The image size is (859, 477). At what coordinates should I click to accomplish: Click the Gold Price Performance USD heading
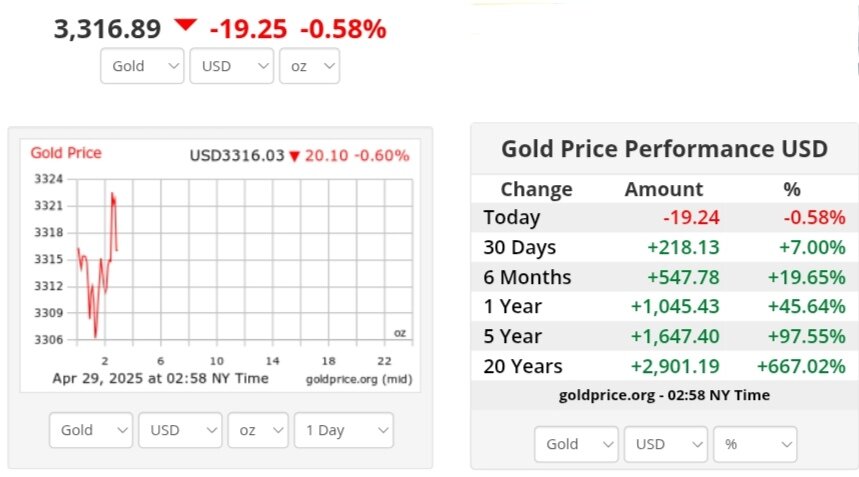pyautogui.click(x=665, y=149)
